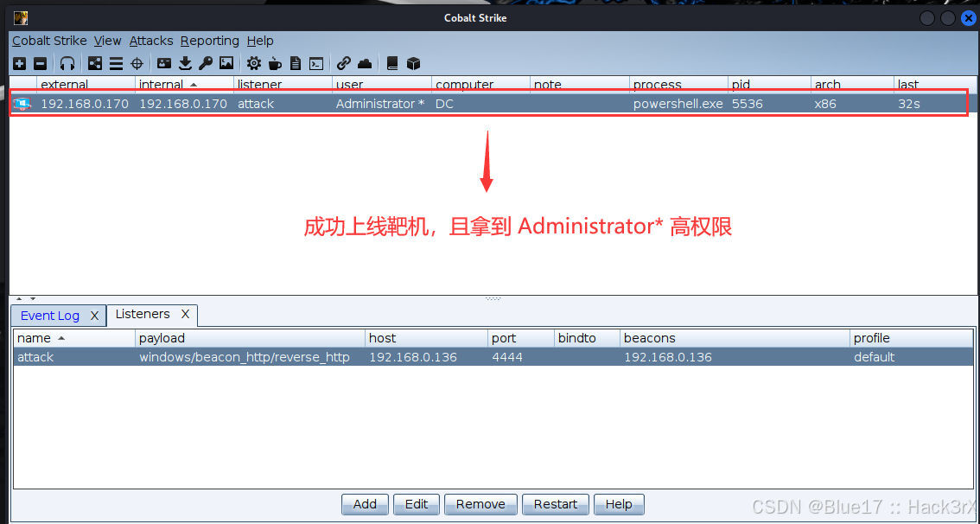Sort sessions by external column header
Screen dimensions: 980x524
[x=86, y=85]
